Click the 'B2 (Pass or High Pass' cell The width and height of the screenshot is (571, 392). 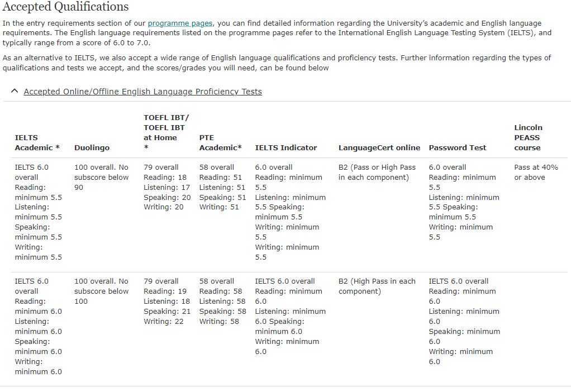pyautogui.click(x=377, y=173)
